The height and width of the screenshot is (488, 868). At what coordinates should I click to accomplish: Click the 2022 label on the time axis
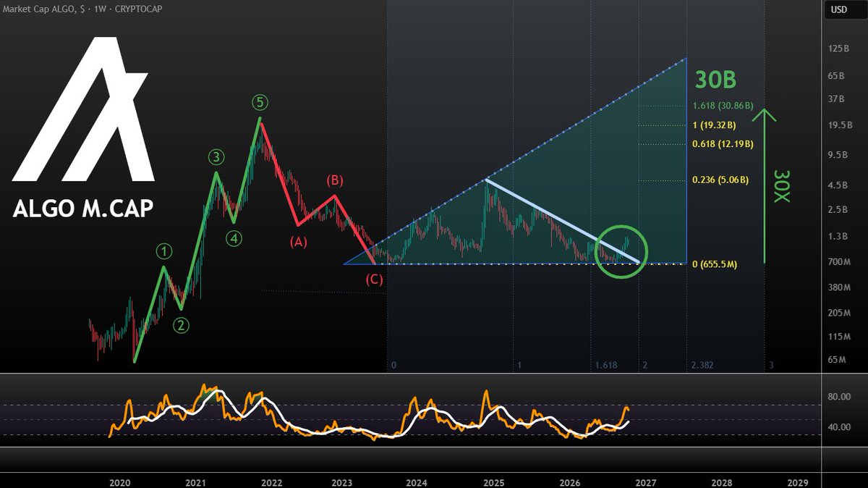(271, 482)
